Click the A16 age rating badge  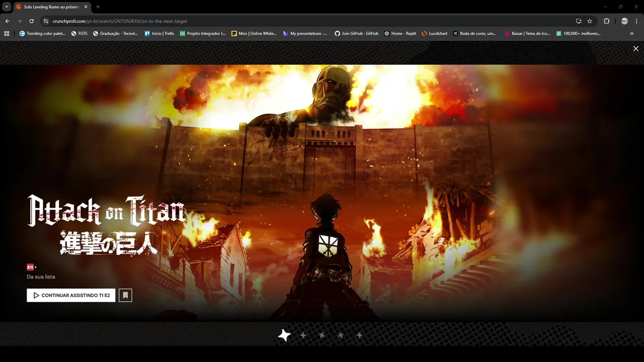coord(30,267)
